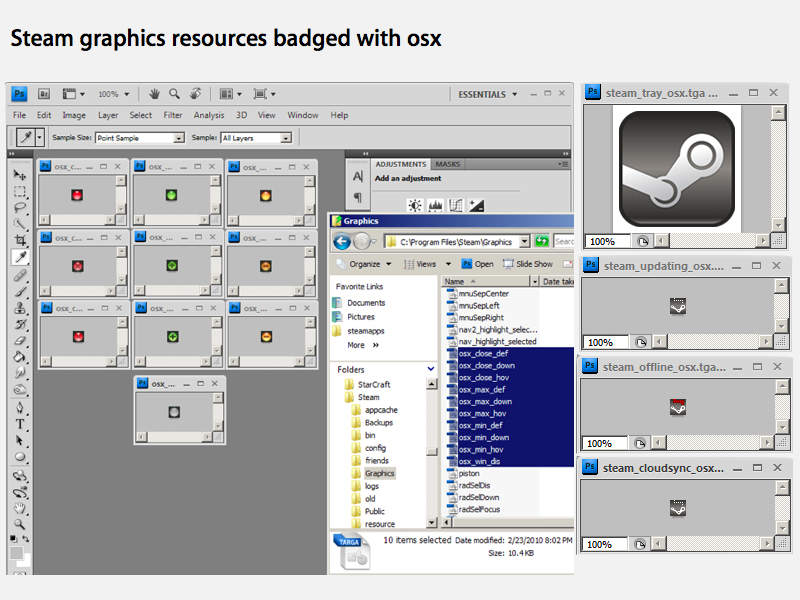Select the Lasso tool
Image resolution: width=800 pixels, height=600 pixels.
pyautogui.click(x=19, y=208)
